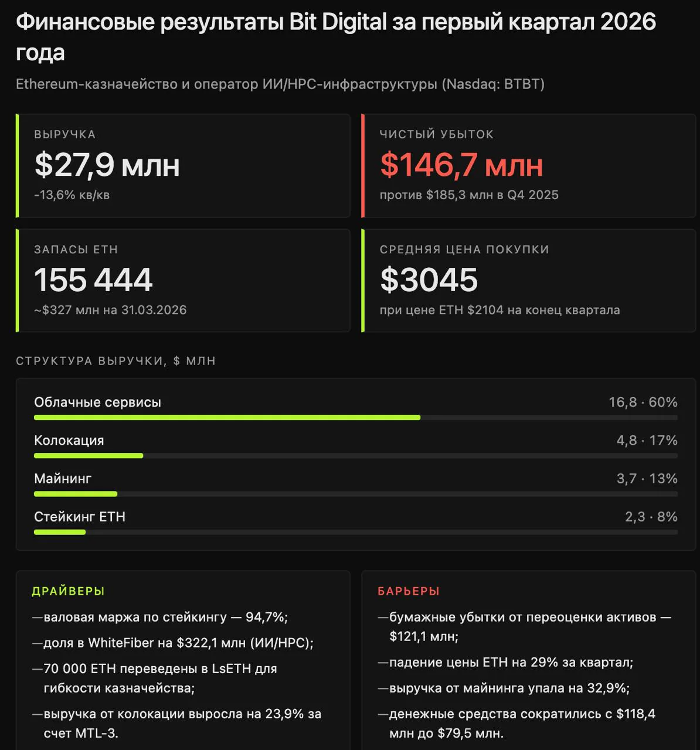Click the revenue value '$27,9 млн'
The width and height of the screenshot is (700, 750).
[107, 165]
